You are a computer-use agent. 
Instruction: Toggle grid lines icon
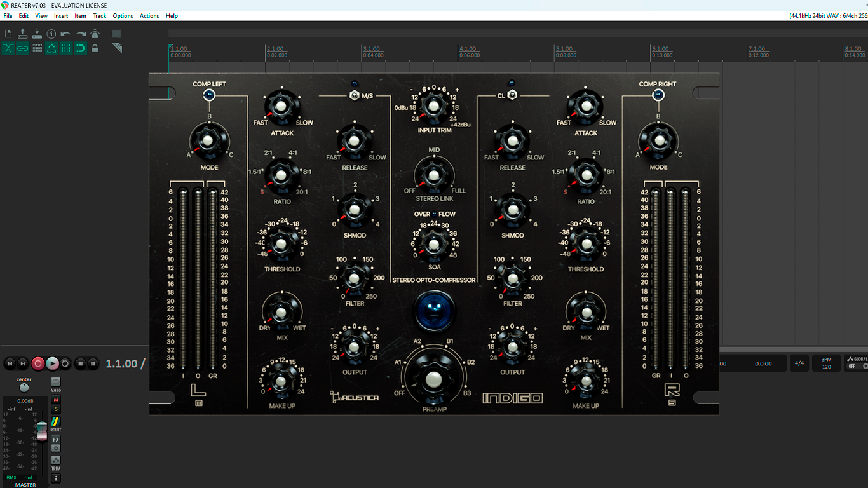[66, 48]
